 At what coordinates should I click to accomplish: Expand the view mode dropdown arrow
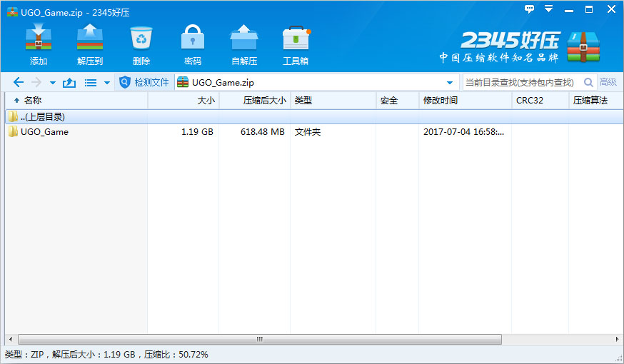(x=106, y=83)
